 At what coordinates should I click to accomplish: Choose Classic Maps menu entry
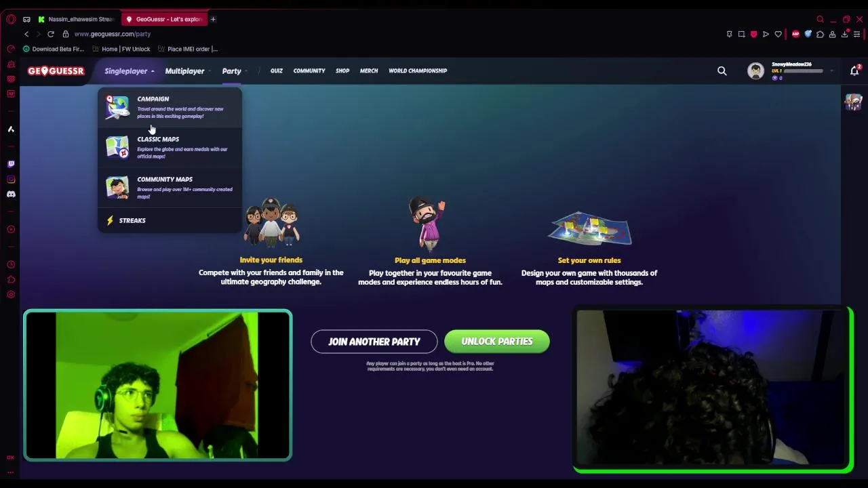tap(170, 147)
